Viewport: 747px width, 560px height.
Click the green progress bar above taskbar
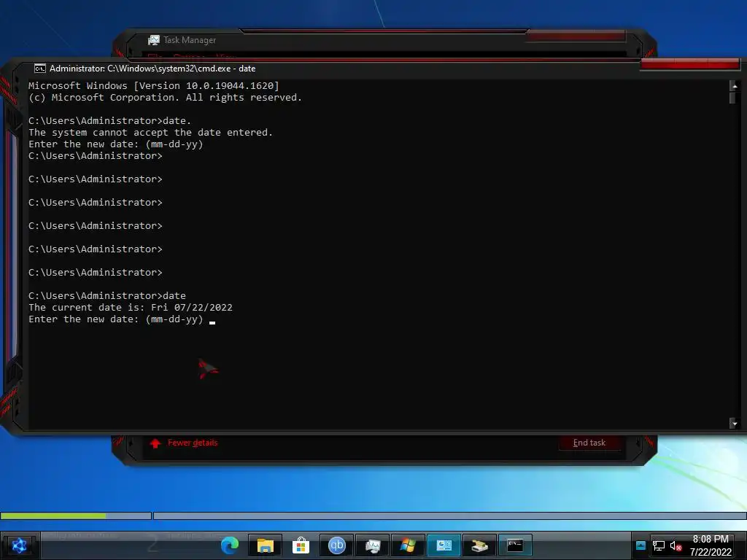click(x=53, y=516)
